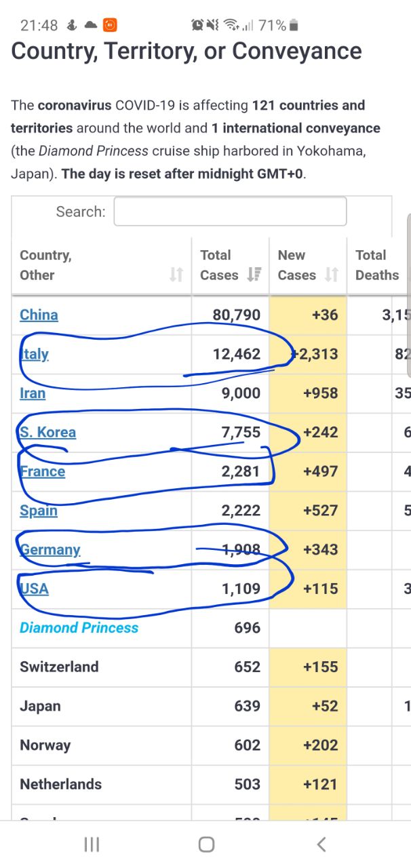This screenshot has width=411, height=868.
Task: Open the USA country link
Action: 34,589
